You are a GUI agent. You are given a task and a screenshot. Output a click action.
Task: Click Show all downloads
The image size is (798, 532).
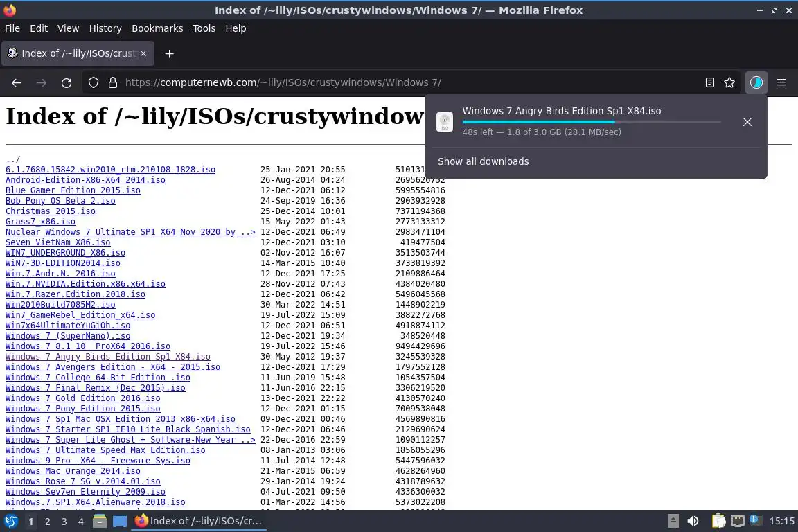pos(483,161)
